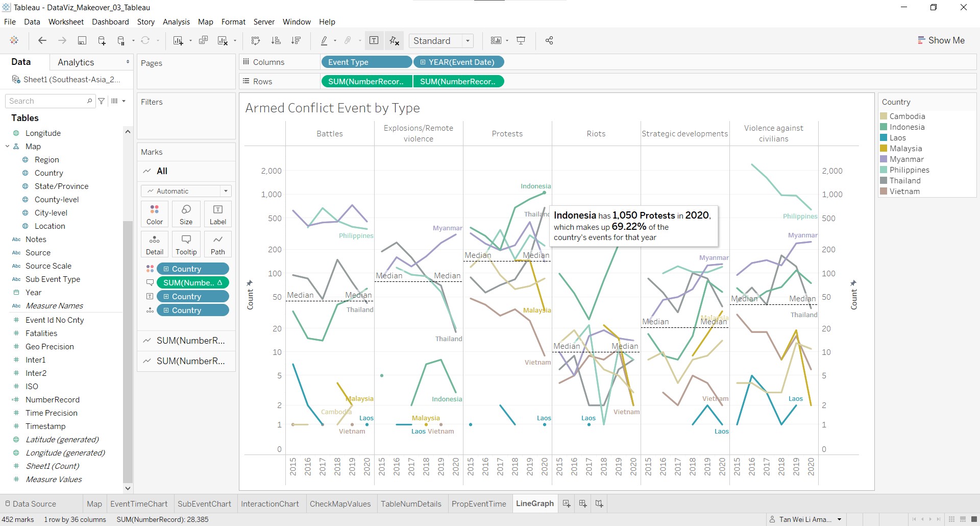Toggle the Show Me panel
The height and width of the screenshot is (526, 980).
pyautogui.click(x=941, y=40)
